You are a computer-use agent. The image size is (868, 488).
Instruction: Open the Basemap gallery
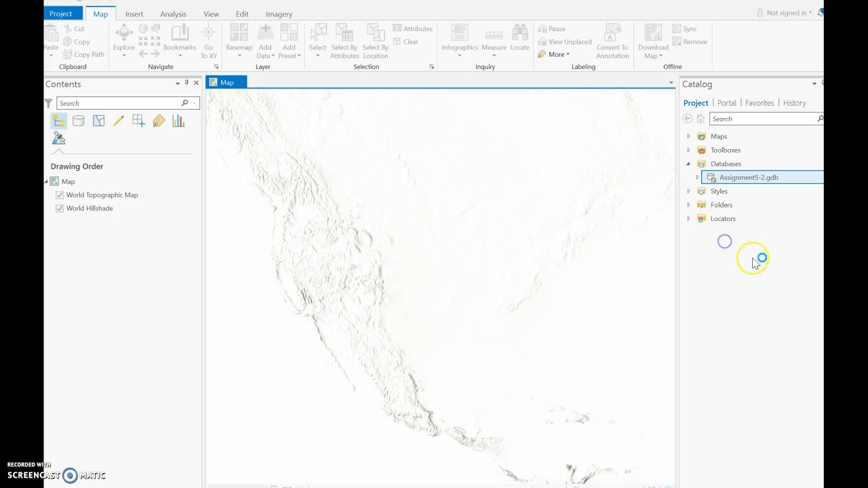(x=239, y=39)
